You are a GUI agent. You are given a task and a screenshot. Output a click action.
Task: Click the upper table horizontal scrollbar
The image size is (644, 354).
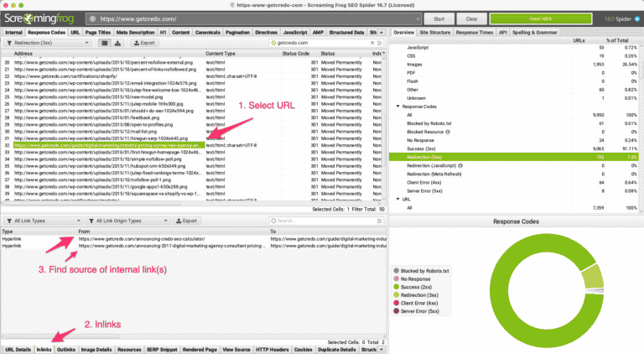[91, 203]
